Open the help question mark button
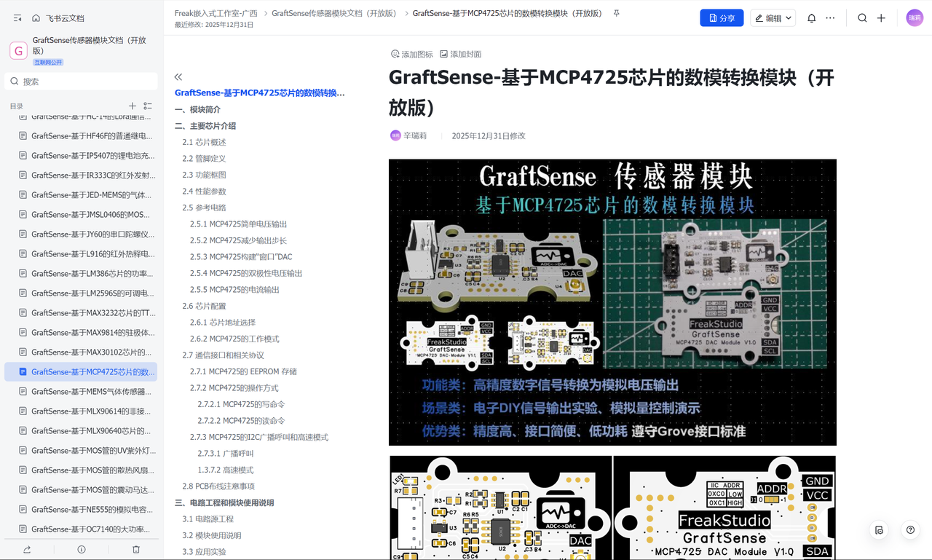932x560 pixels. click(x=910, y=530)
